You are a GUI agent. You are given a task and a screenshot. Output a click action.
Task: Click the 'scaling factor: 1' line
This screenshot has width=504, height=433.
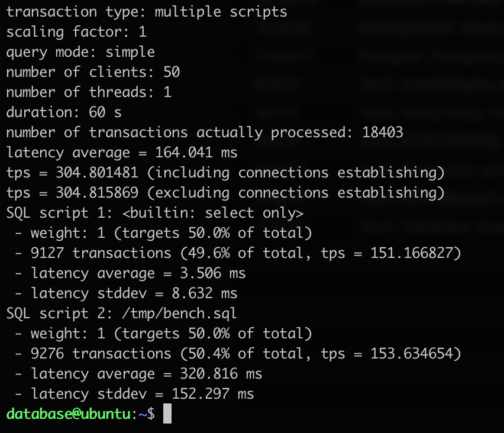click(x=76, y=31)
